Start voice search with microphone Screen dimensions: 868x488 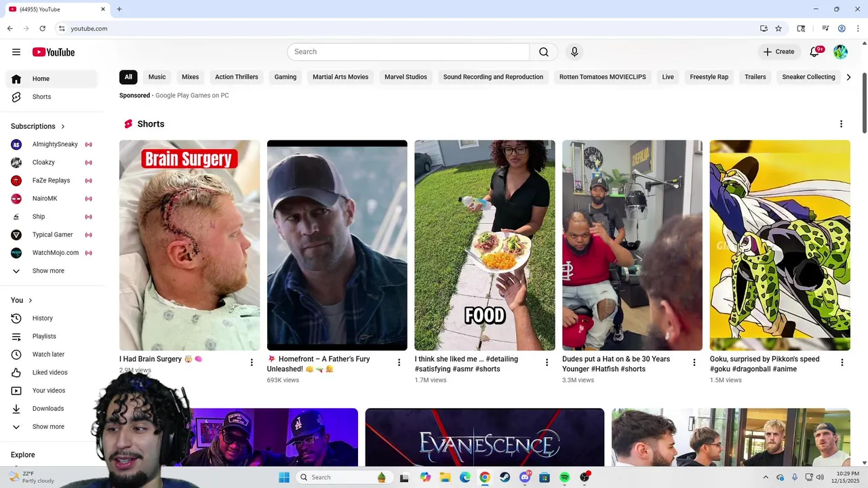(x=574, y=52)
